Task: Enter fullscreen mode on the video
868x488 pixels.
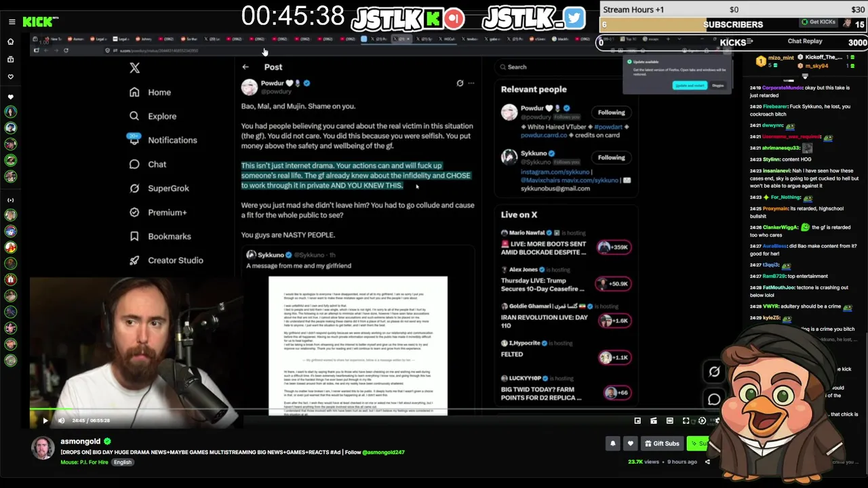Action: (x=686, y=421)
